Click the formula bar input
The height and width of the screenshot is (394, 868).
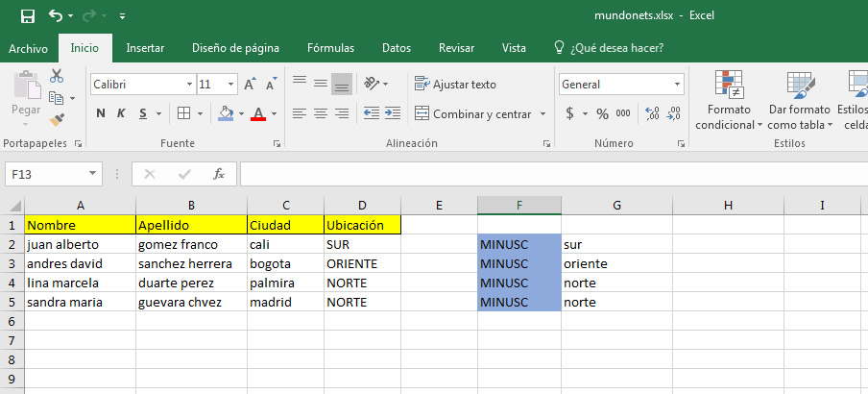554,174
